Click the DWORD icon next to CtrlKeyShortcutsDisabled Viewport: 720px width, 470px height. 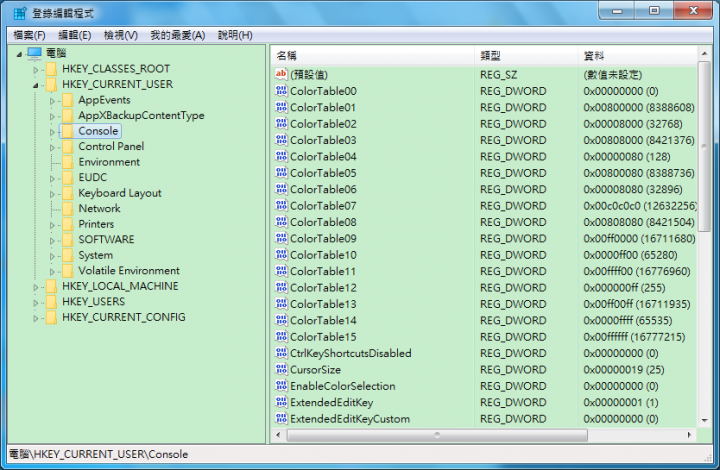[281, 353]
